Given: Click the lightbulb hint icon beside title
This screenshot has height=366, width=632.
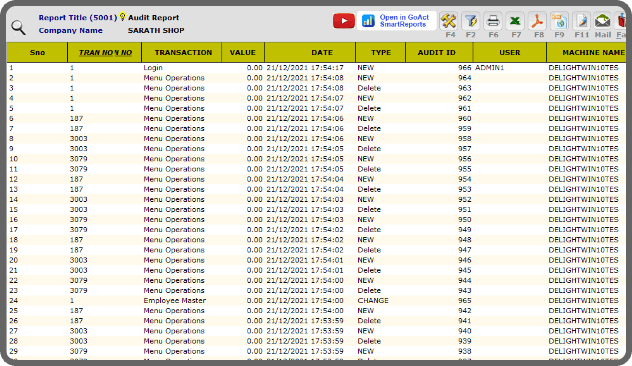Looking at the screenshot, I should [123, 17].
